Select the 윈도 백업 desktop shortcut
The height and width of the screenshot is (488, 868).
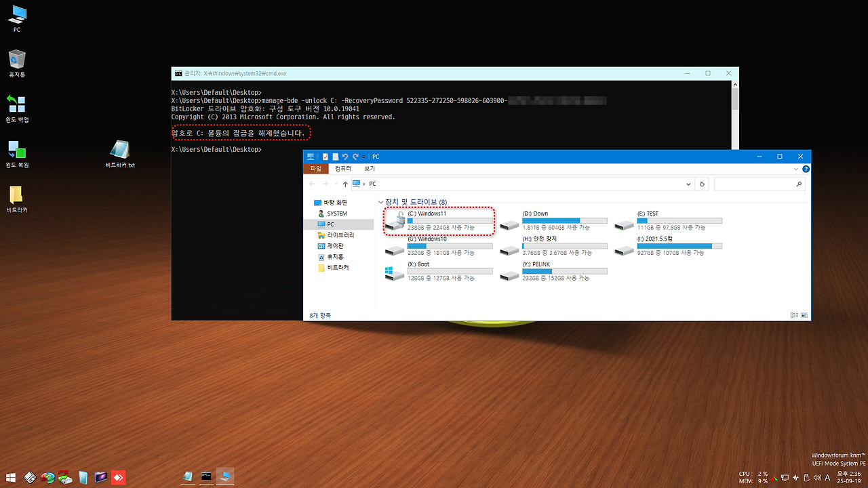[17, 108]
